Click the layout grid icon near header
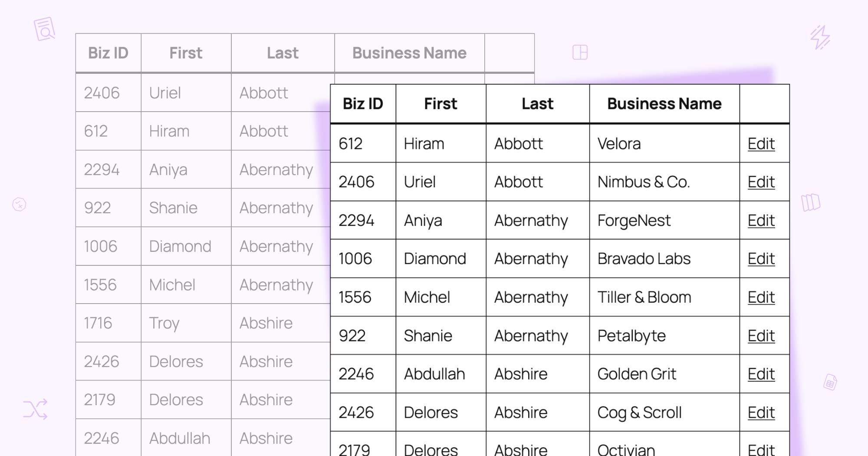 coord(580,52)
